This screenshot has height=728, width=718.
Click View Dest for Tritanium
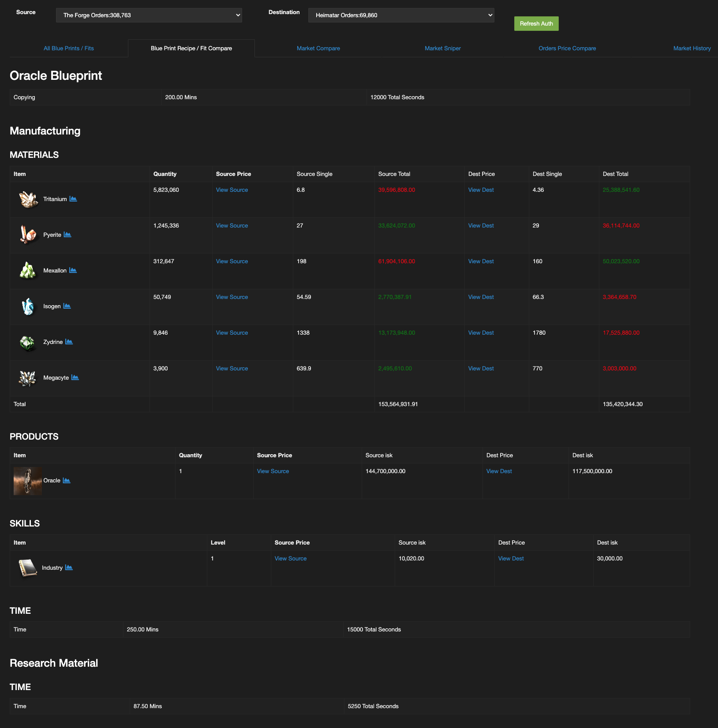[x=481, y=190]
